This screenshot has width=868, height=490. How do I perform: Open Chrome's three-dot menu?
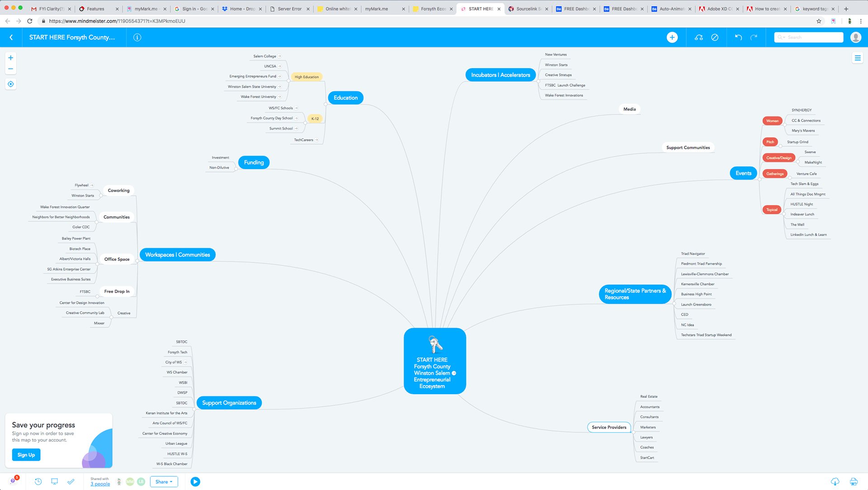[861, 21]
